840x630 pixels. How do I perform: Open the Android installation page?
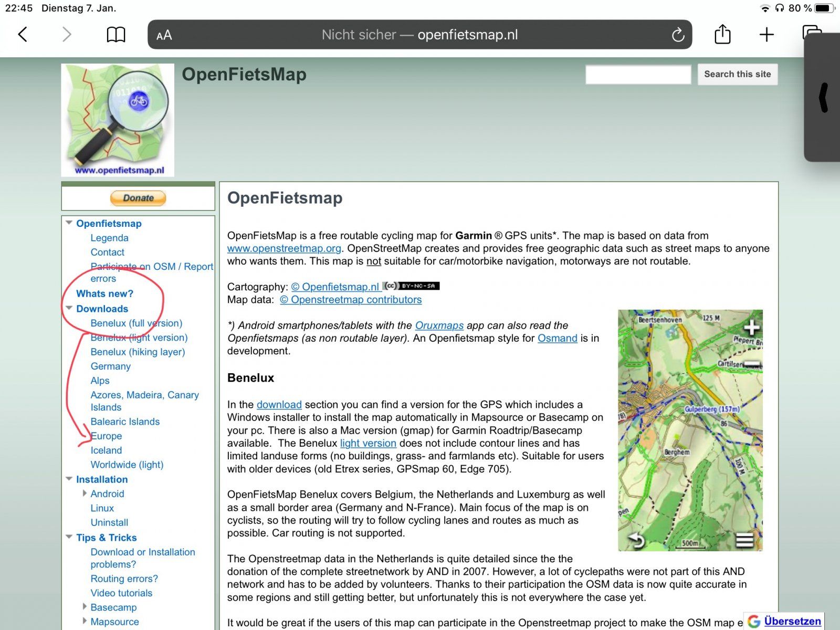107,493
